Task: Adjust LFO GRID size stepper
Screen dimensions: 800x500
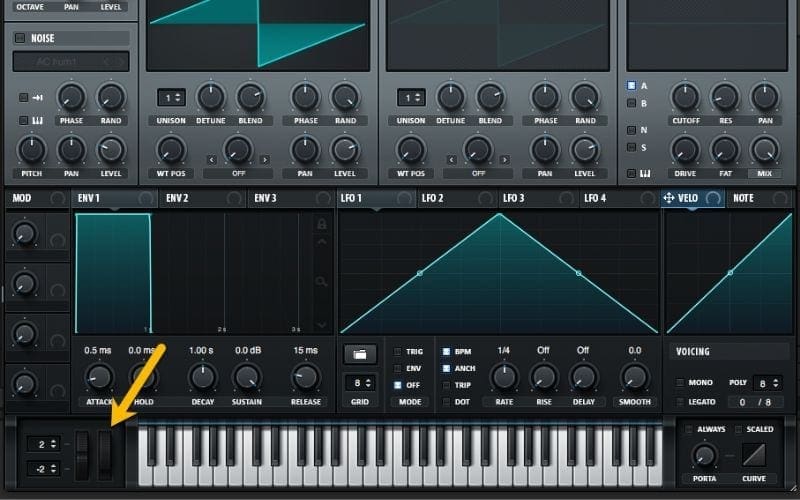Action: point(360,383)
